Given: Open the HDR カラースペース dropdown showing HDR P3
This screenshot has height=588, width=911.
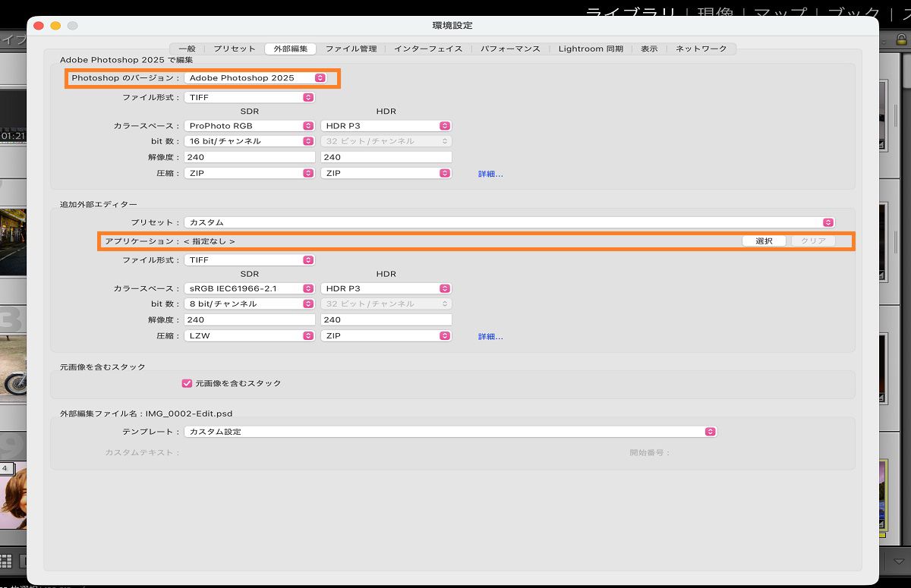Looking at the screenshot, I should (x=386, y=125).
